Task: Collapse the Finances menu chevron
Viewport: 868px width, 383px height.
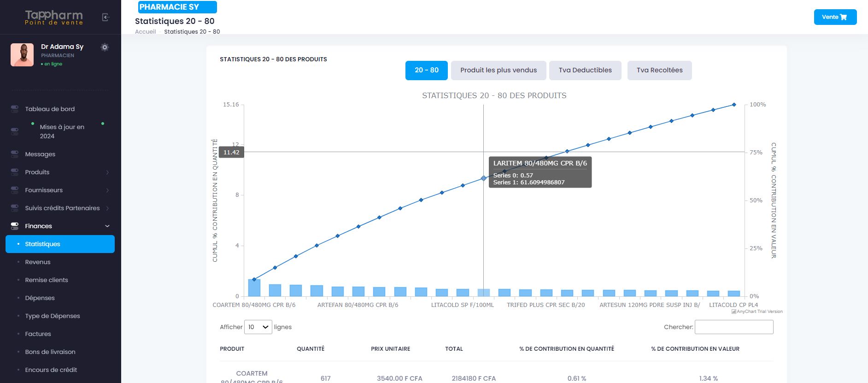Action: pos(107,226)
